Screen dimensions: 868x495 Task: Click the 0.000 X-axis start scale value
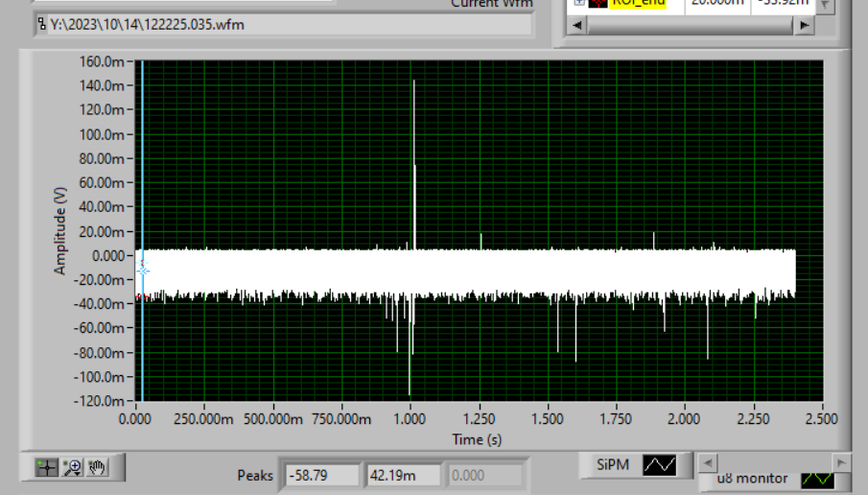135,418
